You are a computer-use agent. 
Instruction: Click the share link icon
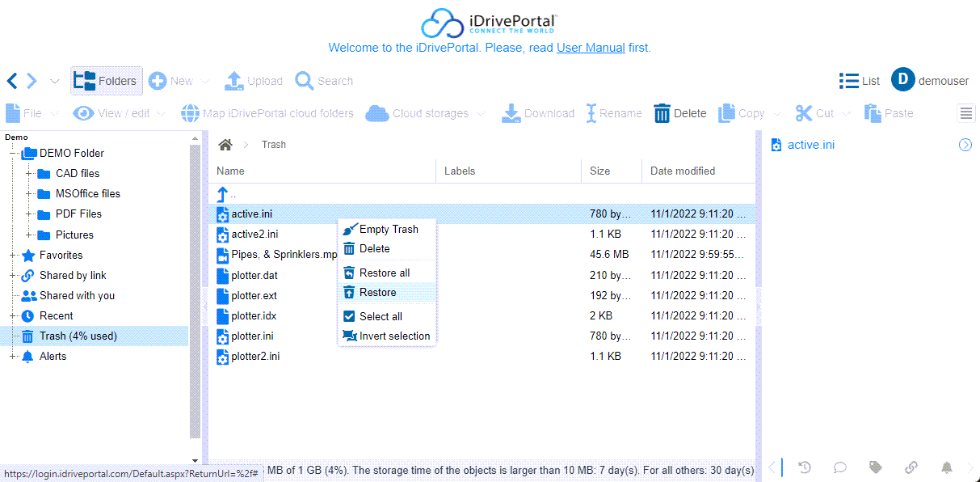click(911, 467)
